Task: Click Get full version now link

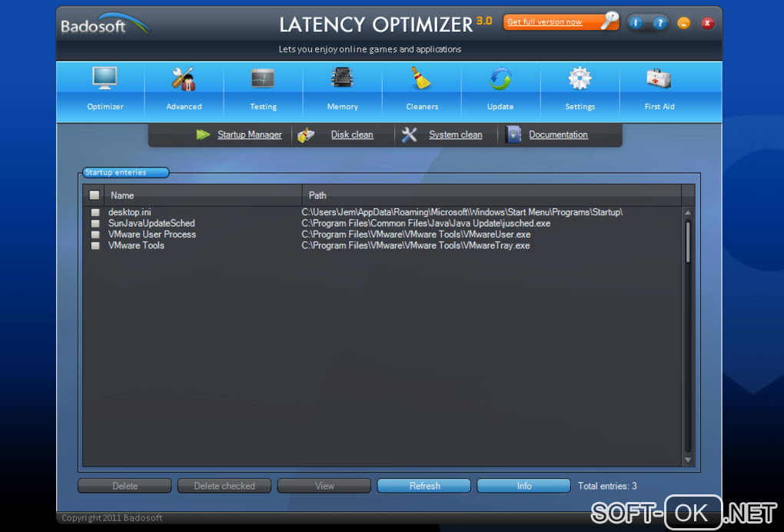Action: point(544,22)
